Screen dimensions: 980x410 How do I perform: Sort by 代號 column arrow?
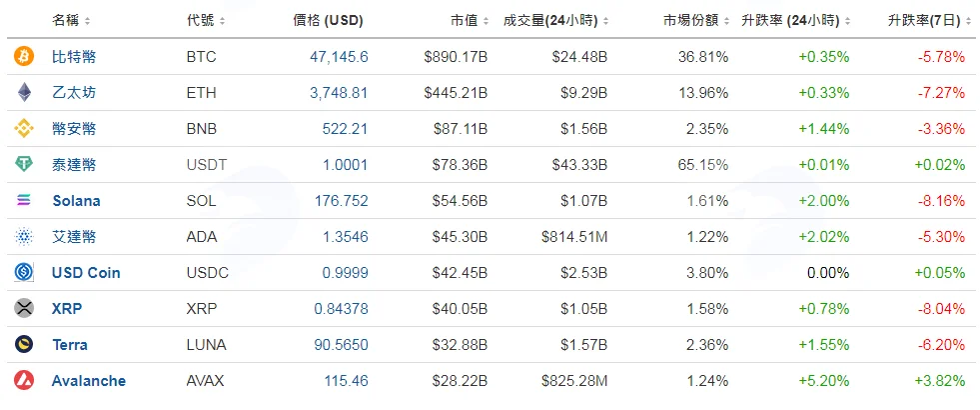(x=223, y=21)
